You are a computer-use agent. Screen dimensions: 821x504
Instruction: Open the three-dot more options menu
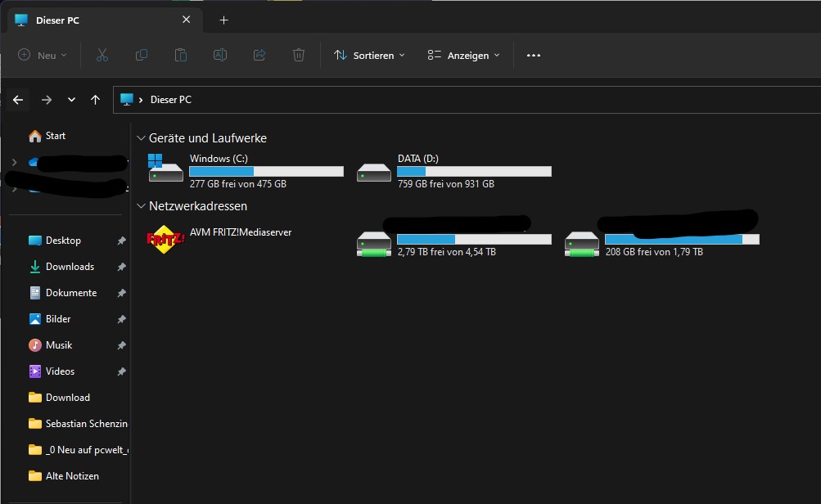coord(534,56)
